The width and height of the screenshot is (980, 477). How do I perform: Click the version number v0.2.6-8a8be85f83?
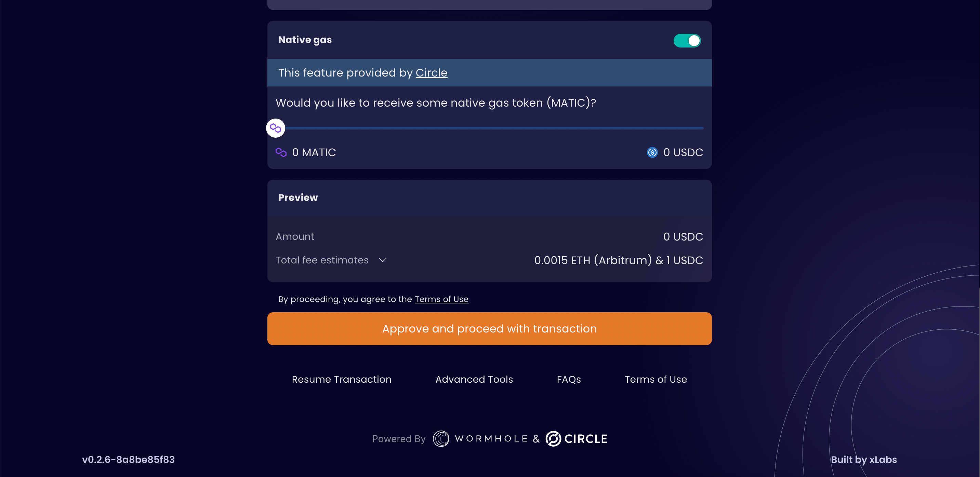[x=128, y=460]
